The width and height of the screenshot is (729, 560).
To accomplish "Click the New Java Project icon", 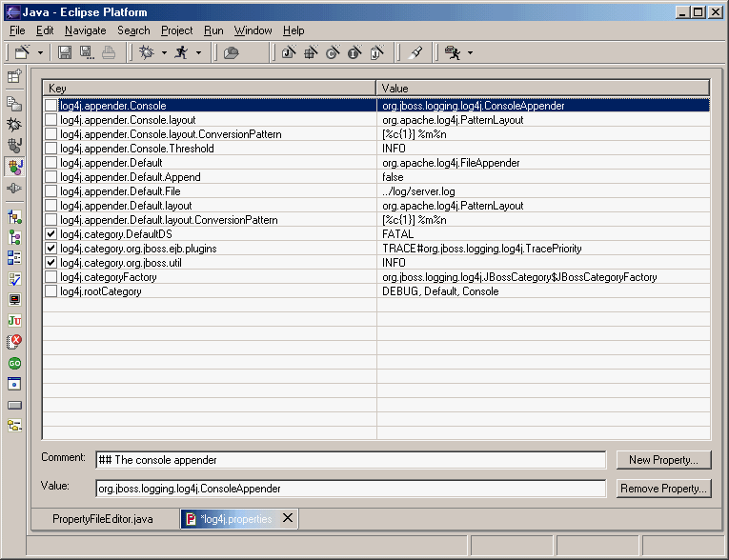I will 289,52.
